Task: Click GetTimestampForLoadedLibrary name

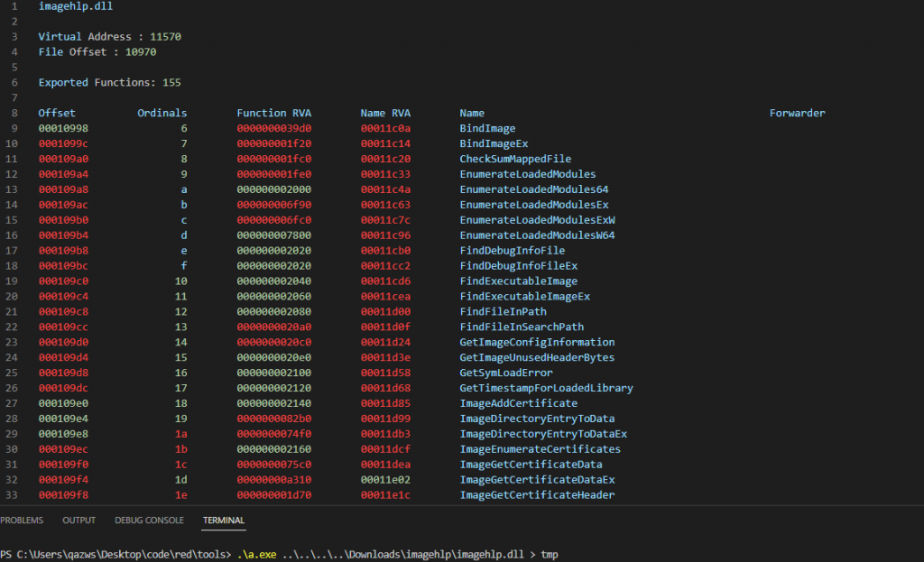Action: (x=546, y=388)
